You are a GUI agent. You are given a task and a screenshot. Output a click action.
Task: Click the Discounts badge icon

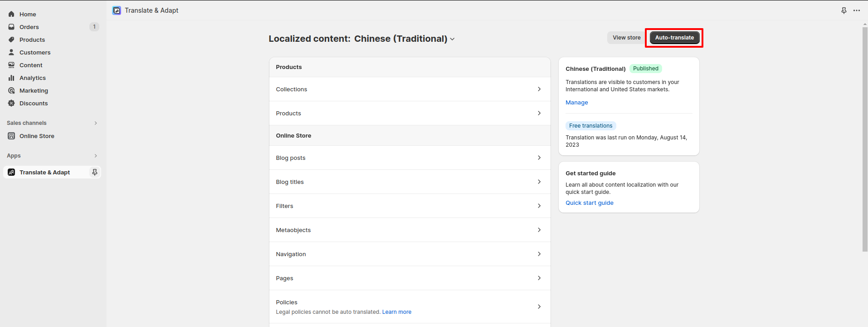pos(11,103)
